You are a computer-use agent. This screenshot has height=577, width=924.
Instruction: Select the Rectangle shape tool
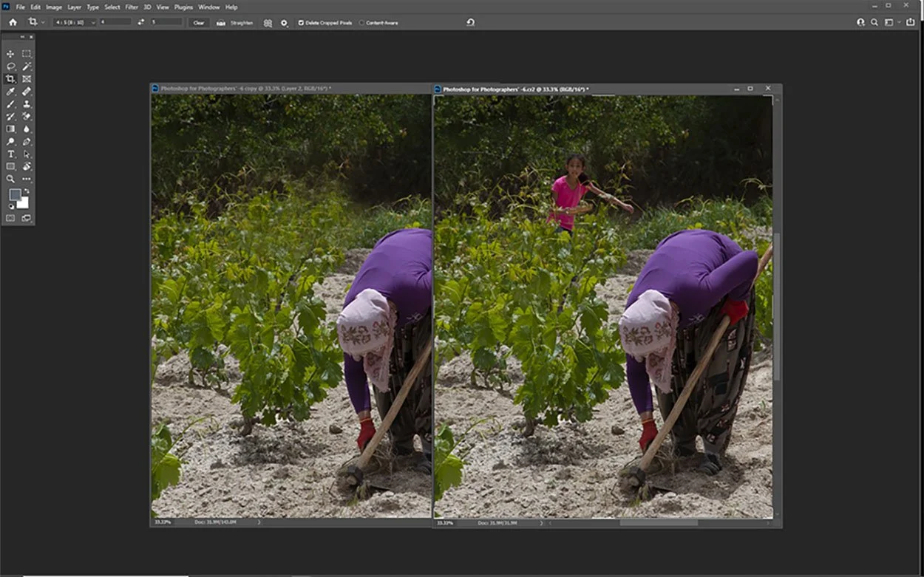[10, 166]
